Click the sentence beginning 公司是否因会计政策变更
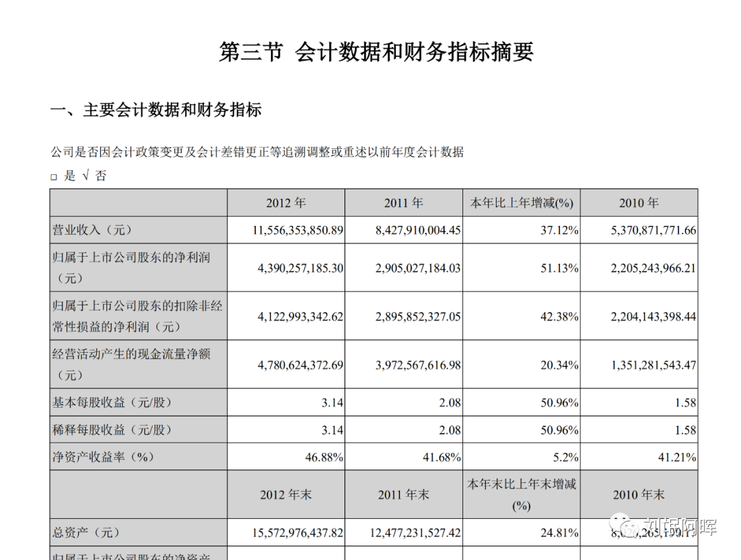Screen dimensions: 741x560 click(x=257, y=152)
